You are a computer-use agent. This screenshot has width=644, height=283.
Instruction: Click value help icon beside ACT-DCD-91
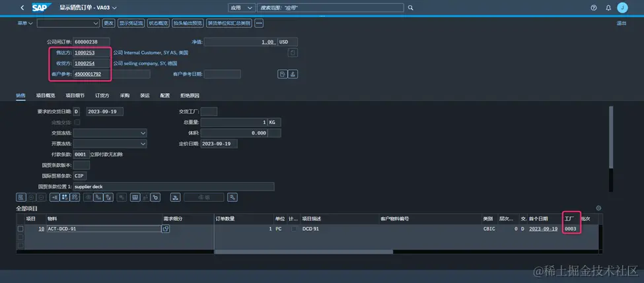pos(166,229)
